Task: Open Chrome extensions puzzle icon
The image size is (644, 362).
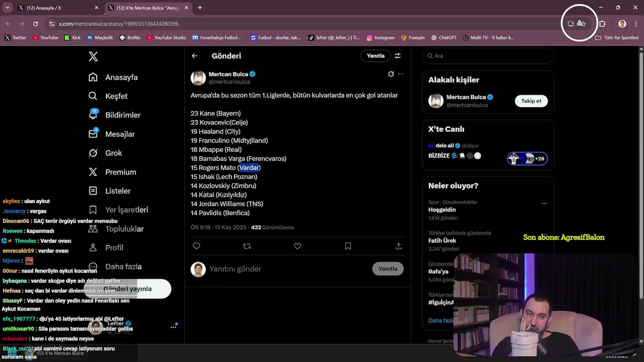Action: (602, 24)
